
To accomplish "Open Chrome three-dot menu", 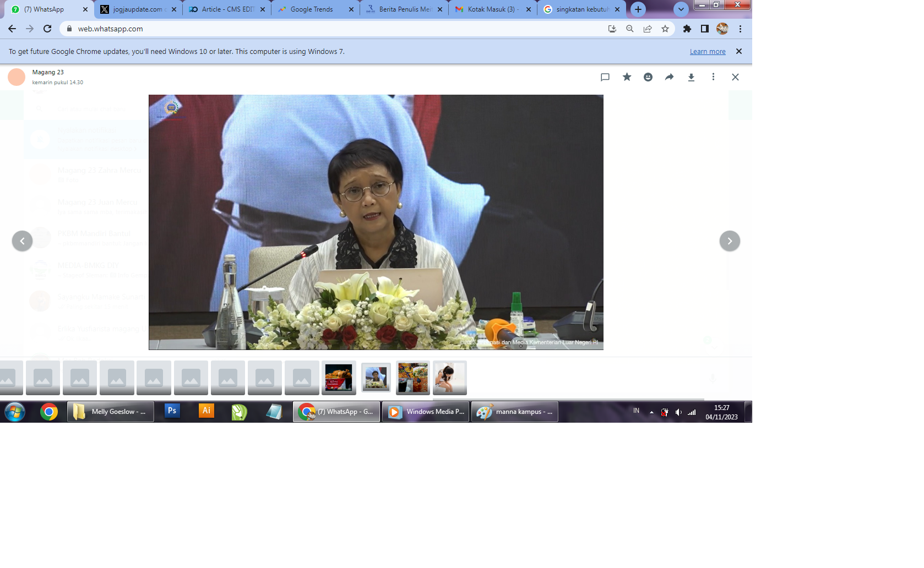I will click(740, 29).
